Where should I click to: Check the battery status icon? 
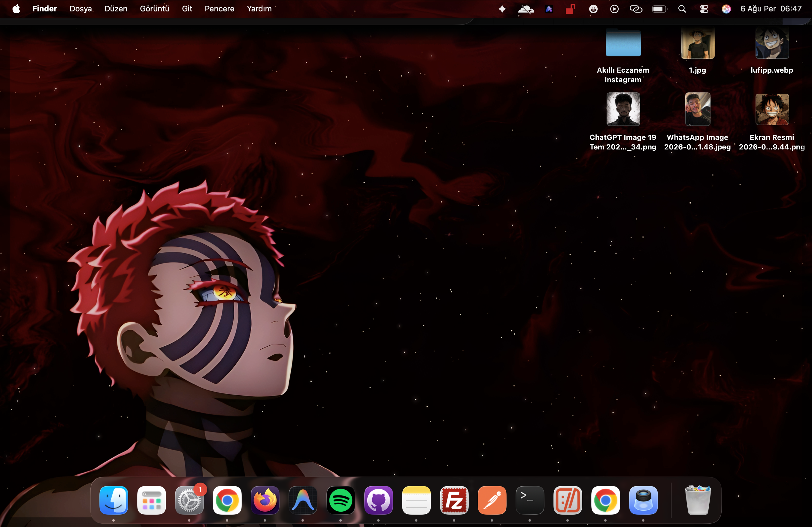click(660, 9)
